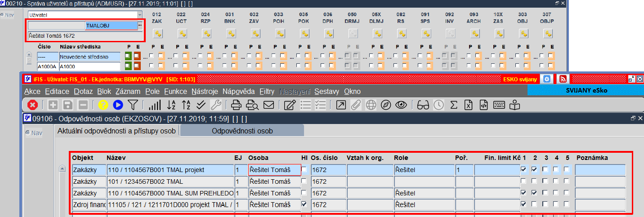This screenshot has width=644, height=217.
Task: Click the key icon under 012 ZAK
Action: point(157,34)
